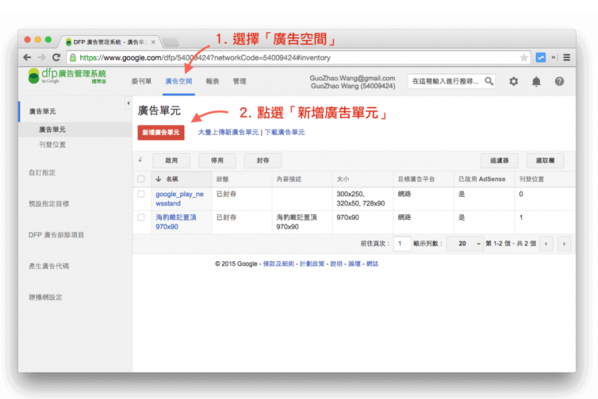
Task: Click the 計劃政策 footer link
Action: (x=312, y=264)
